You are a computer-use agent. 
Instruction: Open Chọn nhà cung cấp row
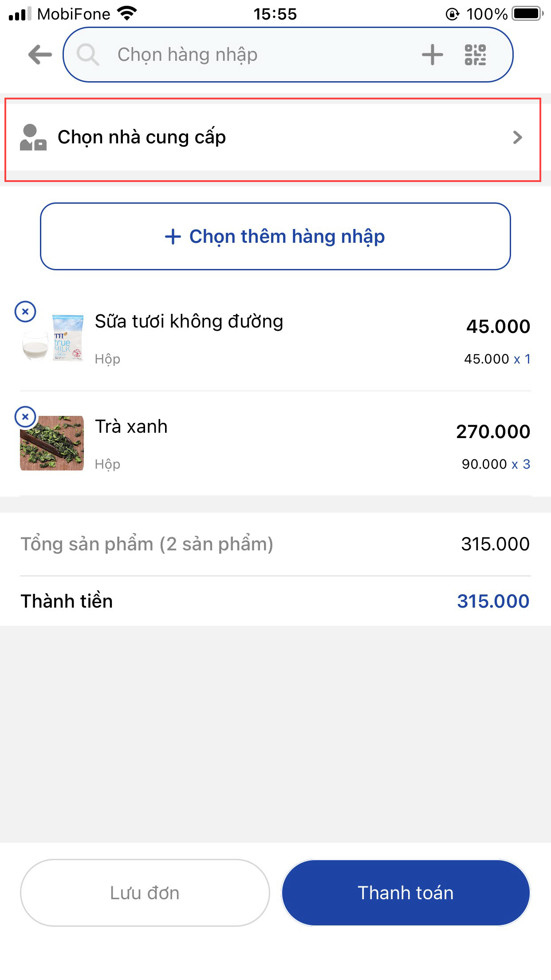tap(272, 138)
